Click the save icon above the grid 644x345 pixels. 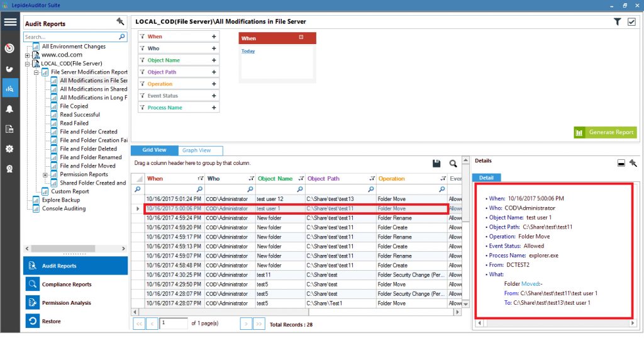pyautogui.click(x=436, y=164)
